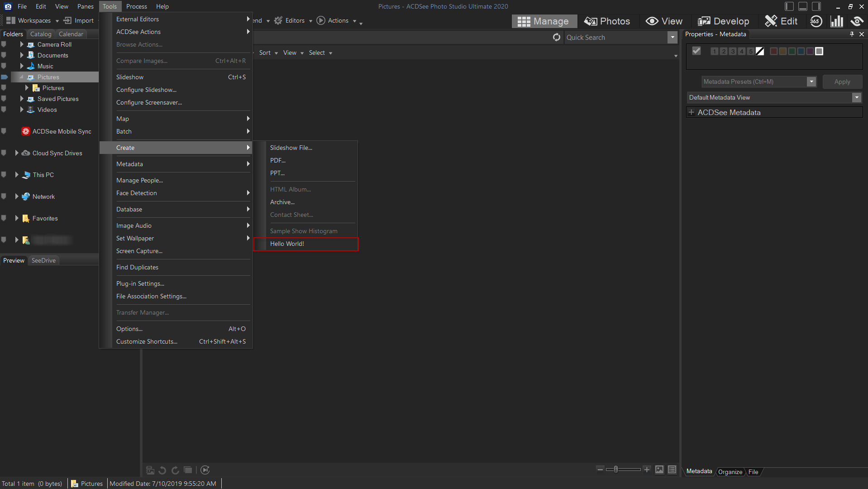Open the Process menu
Viewport: 868px width, 489px height.
pos(137,6)
